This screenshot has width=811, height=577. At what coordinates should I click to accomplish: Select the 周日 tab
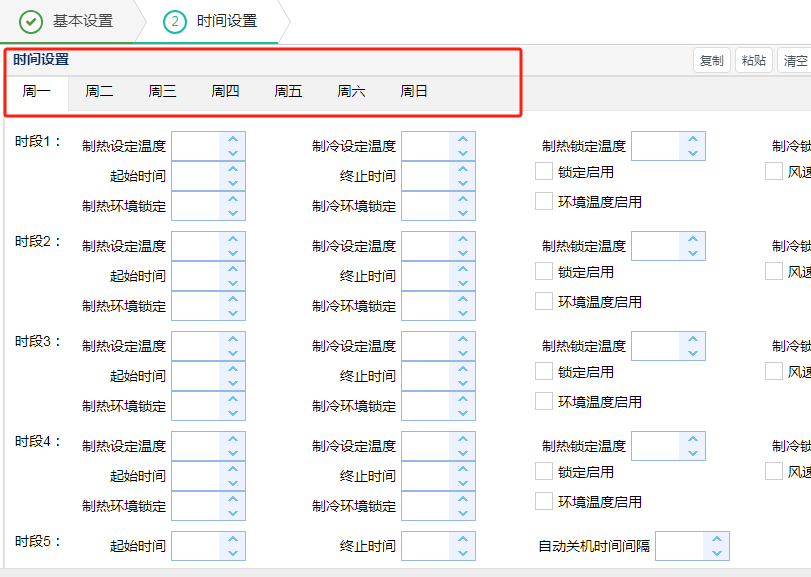pos(414,92)
